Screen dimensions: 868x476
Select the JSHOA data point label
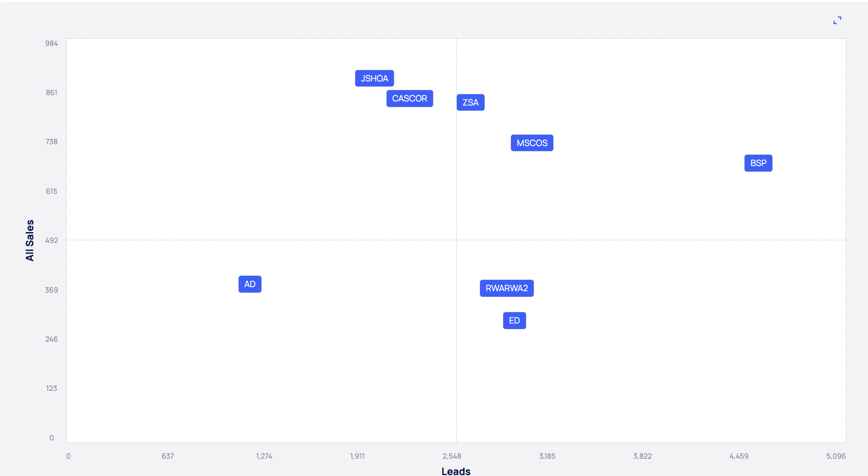[374, 78]
